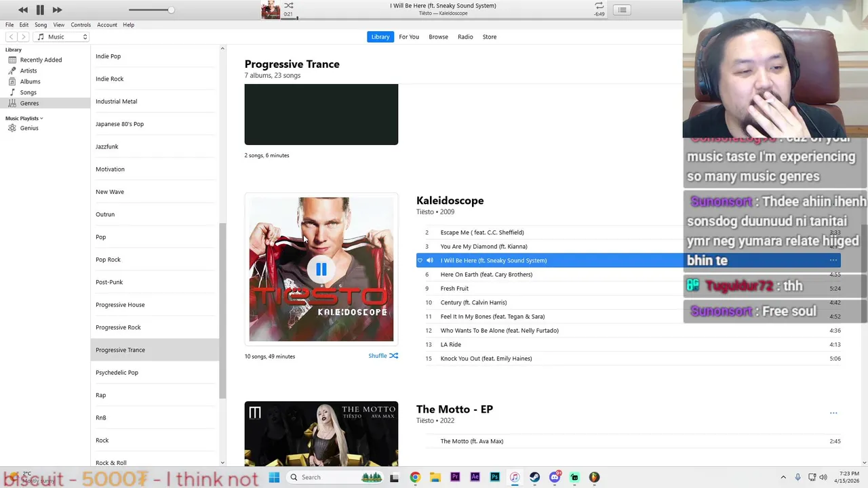This screenshot has width=868, height=488.
Task: Select Songs in the library sidebar
Action: click(x=28, y=92)
